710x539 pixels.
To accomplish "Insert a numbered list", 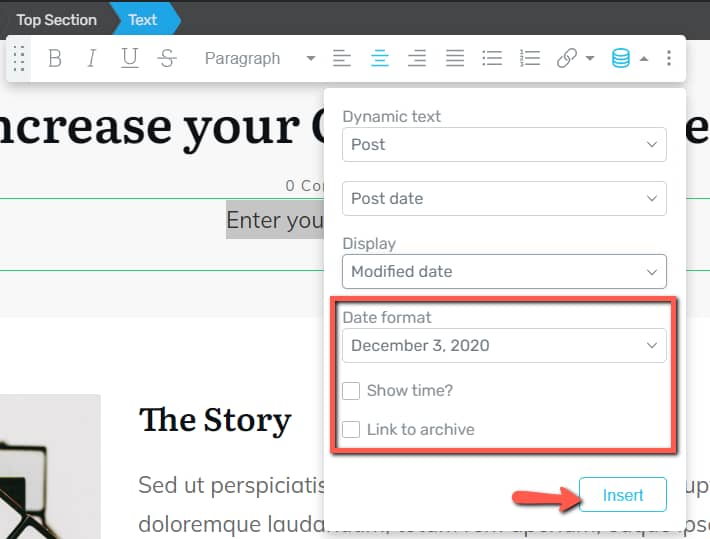I will (530, 59).
